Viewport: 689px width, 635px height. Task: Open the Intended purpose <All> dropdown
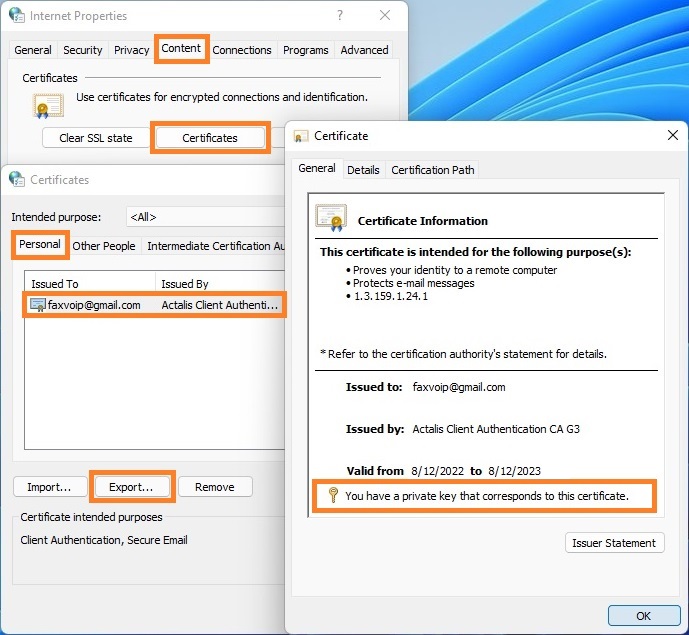[x=206, y=217]
